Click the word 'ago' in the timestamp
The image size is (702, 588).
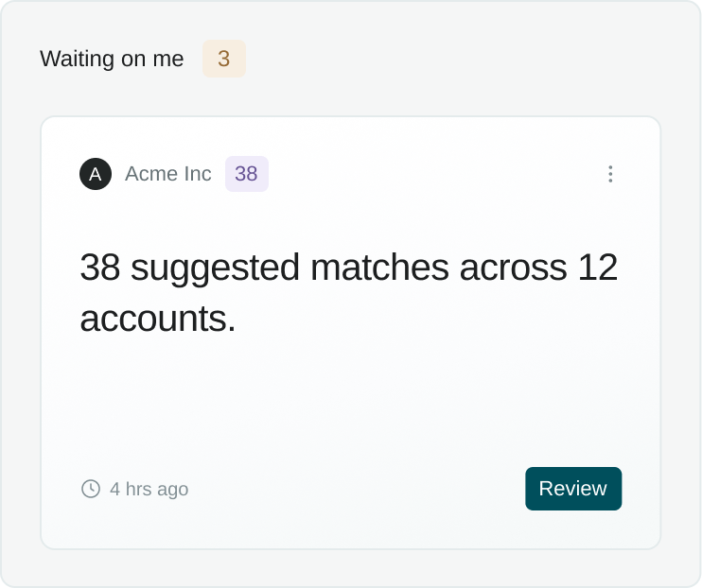click(x=172, y=491)
